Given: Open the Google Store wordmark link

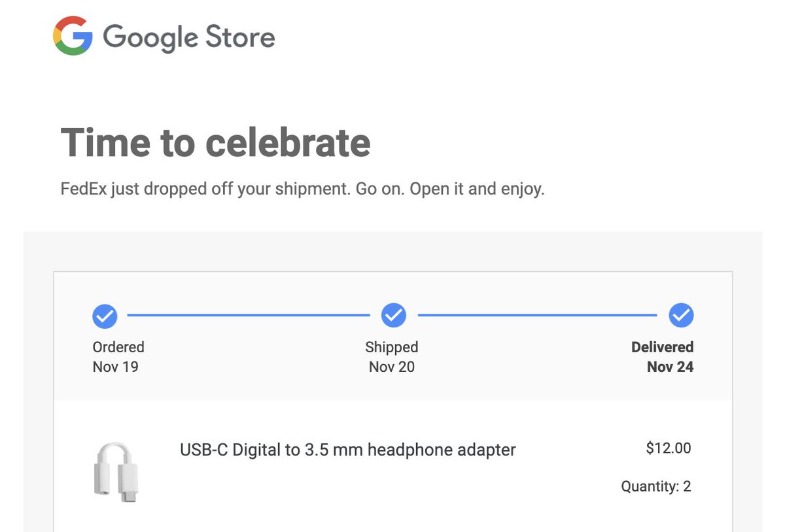Looking at the screenshot, I should pos(189,37).
